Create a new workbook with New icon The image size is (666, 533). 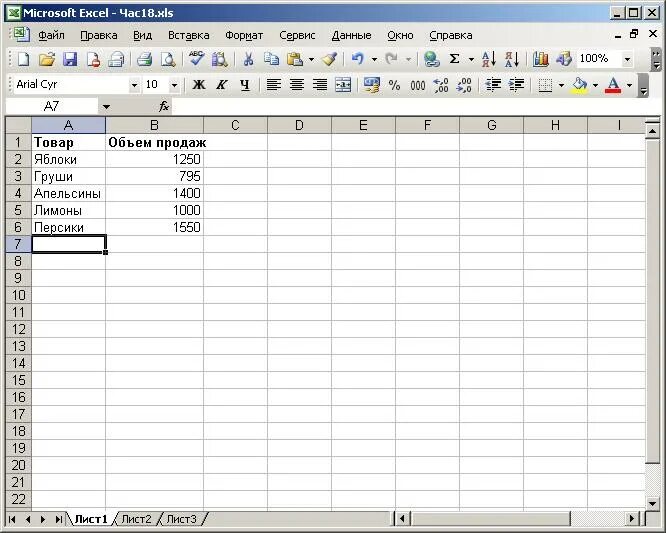coord(23,59)
